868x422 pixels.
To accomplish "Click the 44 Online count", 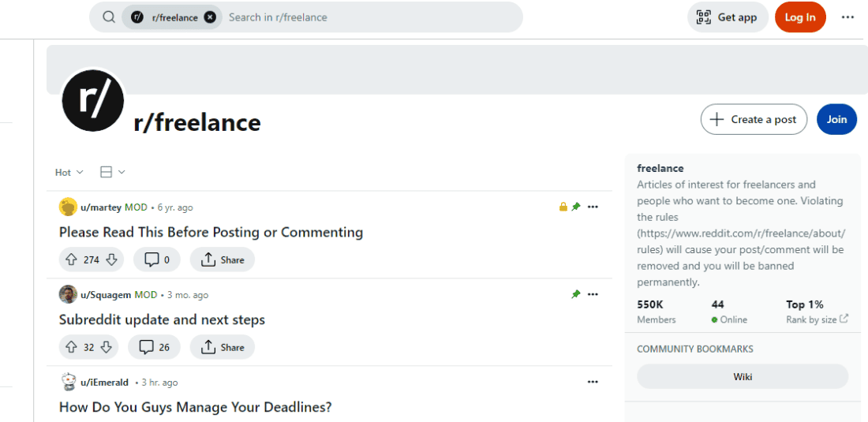I will pyautogui.click(x=729, y=312).
